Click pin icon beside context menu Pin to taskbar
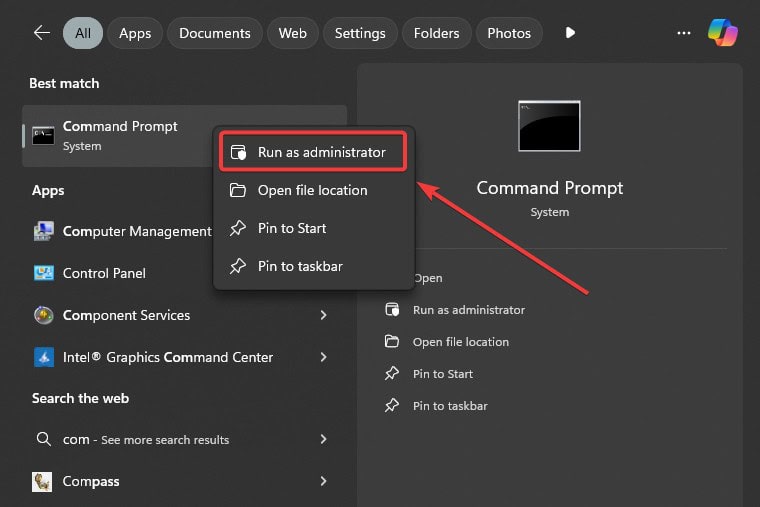 tap(238, 266)
